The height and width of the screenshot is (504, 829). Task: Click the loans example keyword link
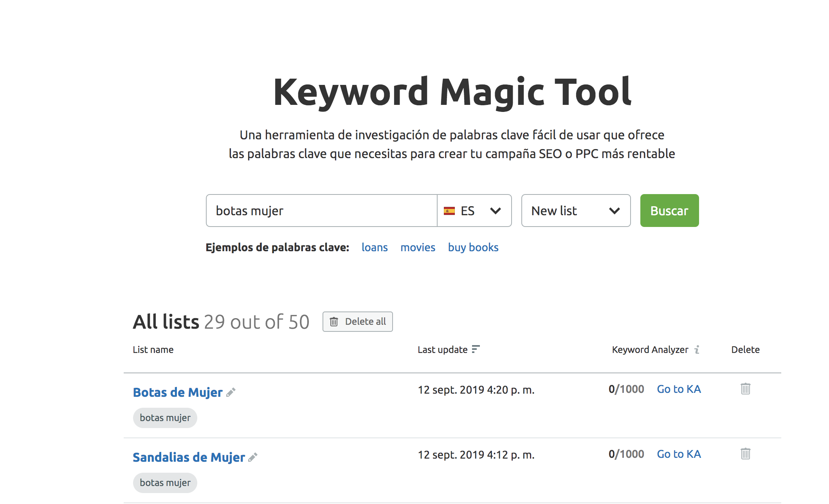[x=375, y=247]
